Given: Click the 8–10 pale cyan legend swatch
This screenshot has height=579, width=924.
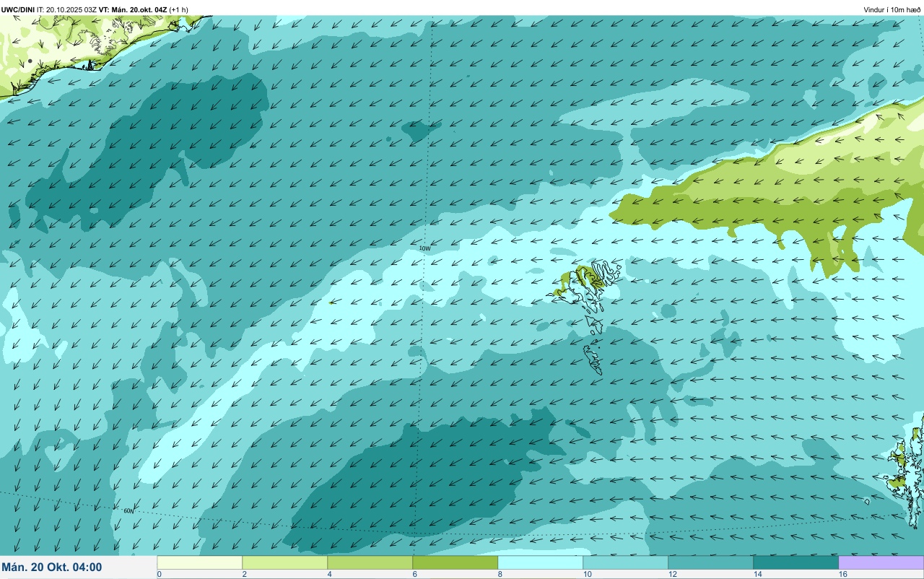Looking at the screenshot, I should click(x=541, y=562).
